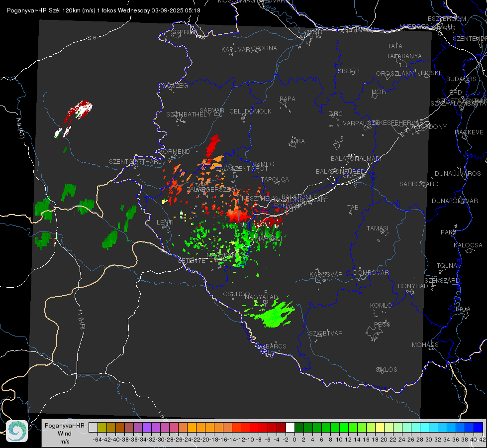Click the legend unit 'm/s'
Screen dimensions: 487x448
pyautogui.click(x=65, y=442)
